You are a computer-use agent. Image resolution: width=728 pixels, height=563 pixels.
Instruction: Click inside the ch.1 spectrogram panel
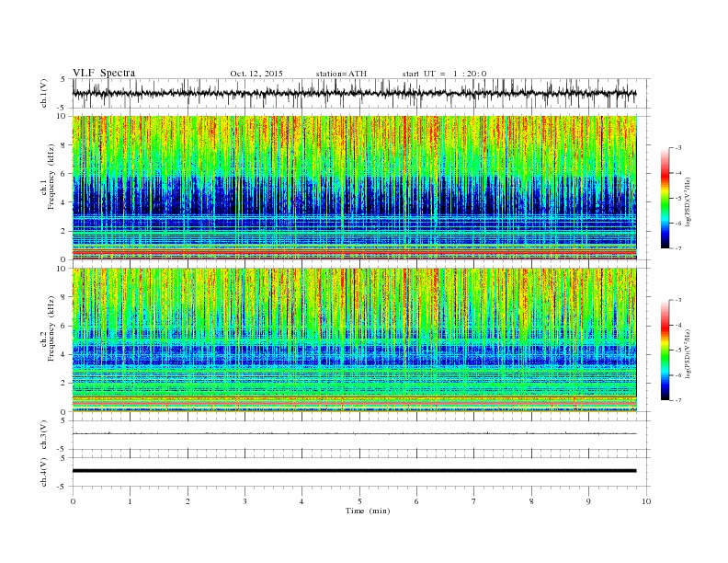click(354, 188)
